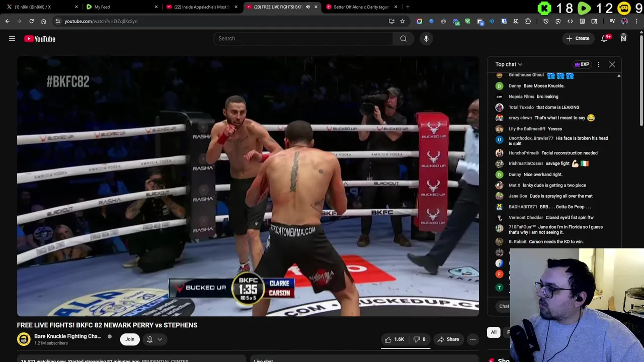Click the green Kick overlay icon
The height and width of the screenshot is (362, 644).
pyautogui.click(x=544, y=8)
